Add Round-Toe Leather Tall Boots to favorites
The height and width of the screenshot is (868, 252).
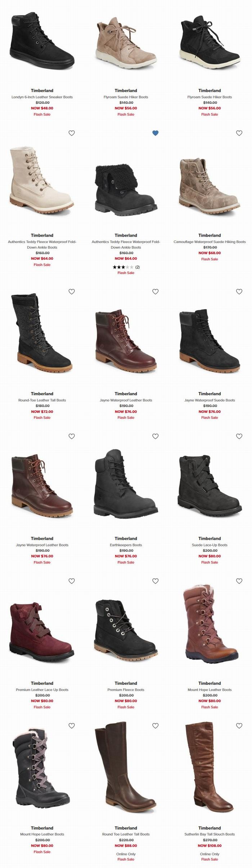coord(72,292)
